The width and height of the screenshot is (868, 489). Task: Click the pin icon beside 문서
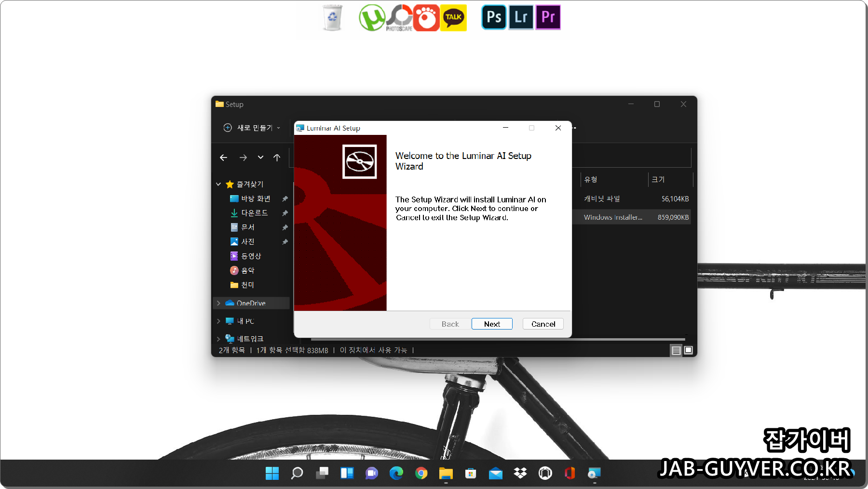click(x=285, y=227)
